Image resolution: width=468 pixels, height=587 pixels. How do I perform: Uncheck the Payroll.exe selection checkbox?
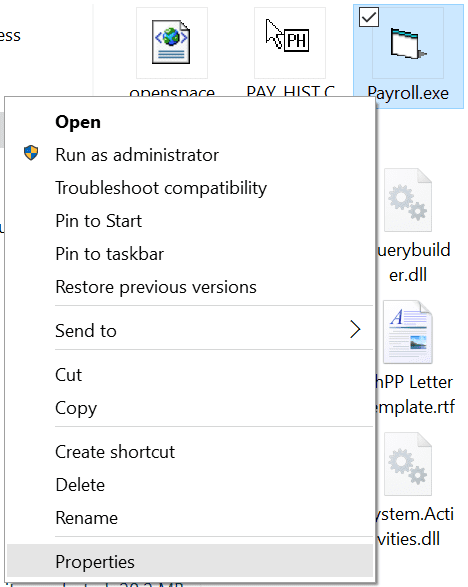click(369, 17)
